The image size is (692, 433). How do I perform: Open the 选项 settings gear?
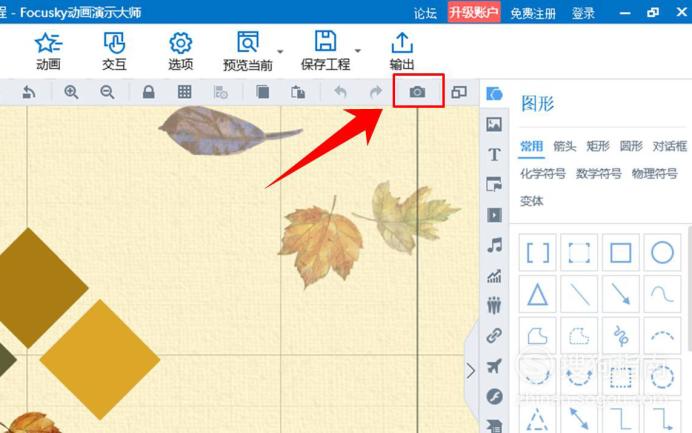click(x=181, y=51)
